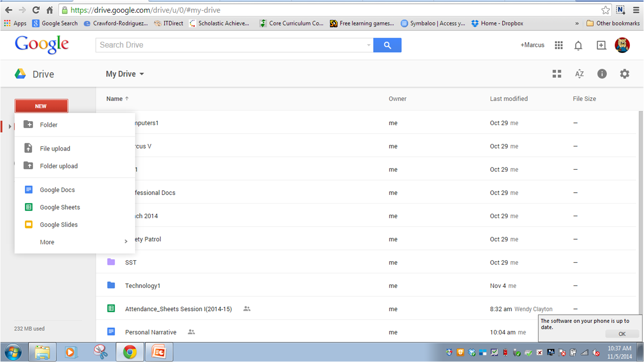This screenshot has height=362, width=644.
Task: Click the File Size column header
Action: [584, 99]
